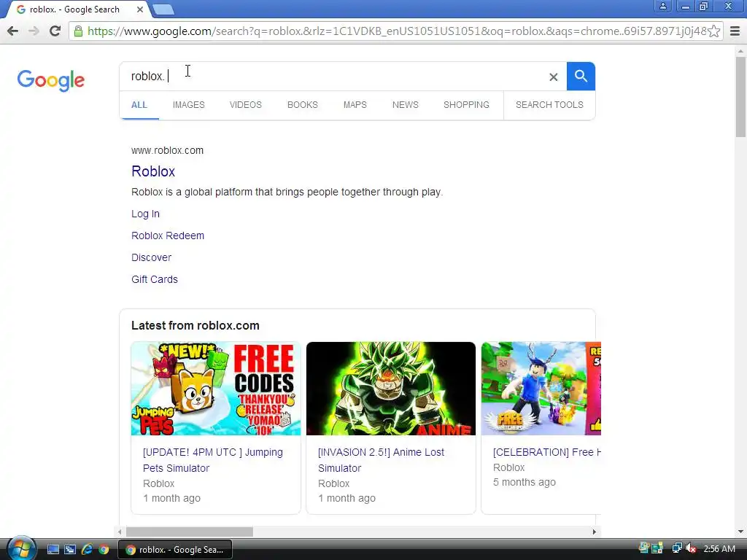Viewport: 747px width, 560px height.
Task: Open Chrome hamburger menu
Action: coord(735,31)
